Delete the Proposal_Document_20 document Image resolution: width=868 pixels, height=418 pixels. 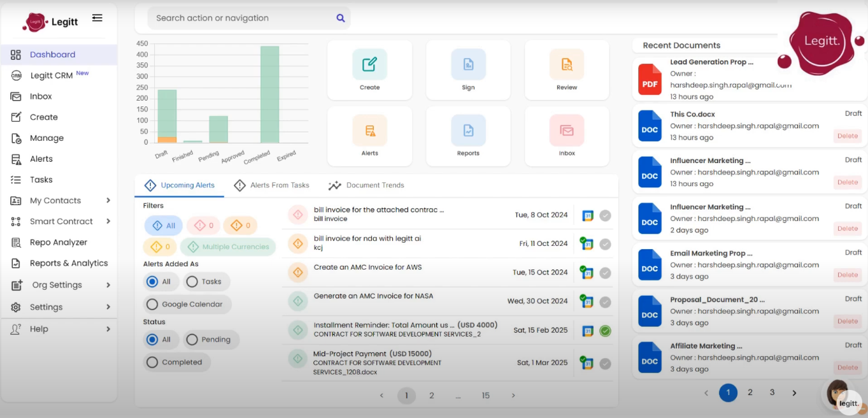[x=848, y=321]
